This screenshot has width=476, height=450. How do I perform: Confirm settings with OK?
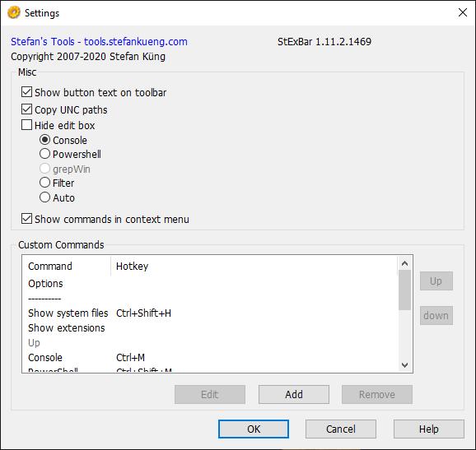[254, 429]
